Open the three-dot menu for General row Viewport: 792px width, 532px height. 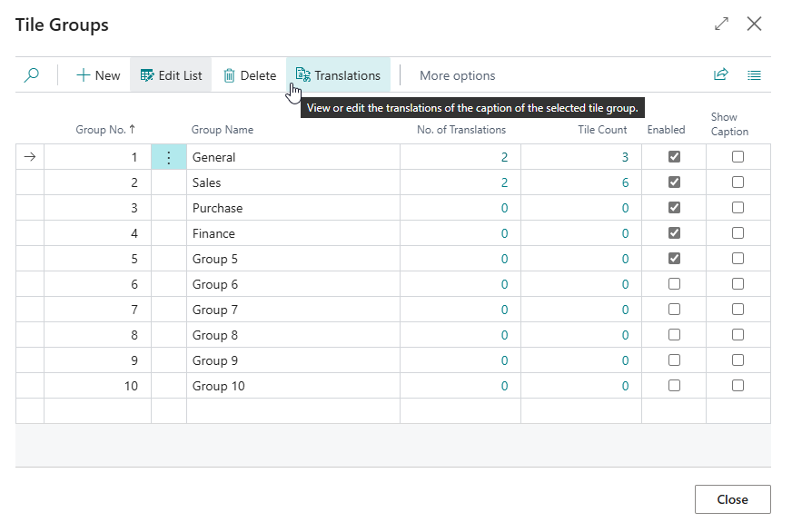point(168,157)
